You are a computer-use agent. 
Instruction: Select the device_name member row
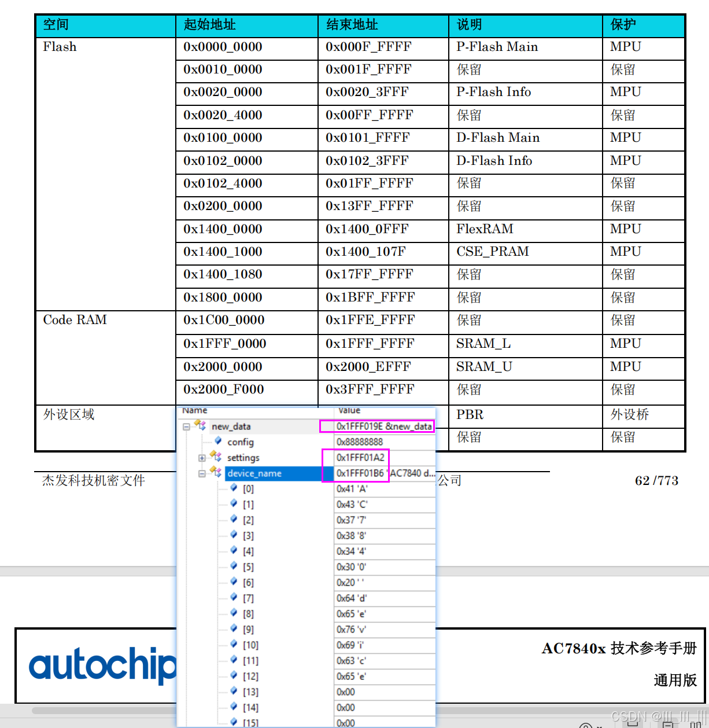(307, 473)
